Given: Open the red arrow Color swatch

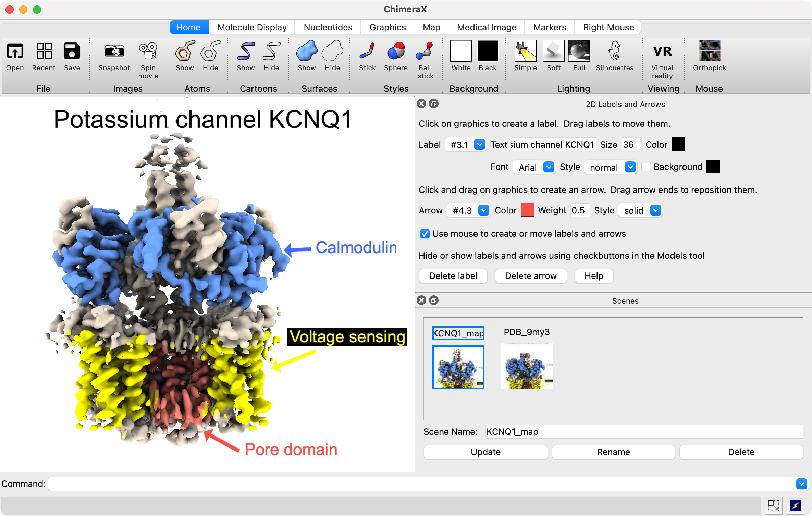Looking at the screenshot, I should click(x=527, y=210).
